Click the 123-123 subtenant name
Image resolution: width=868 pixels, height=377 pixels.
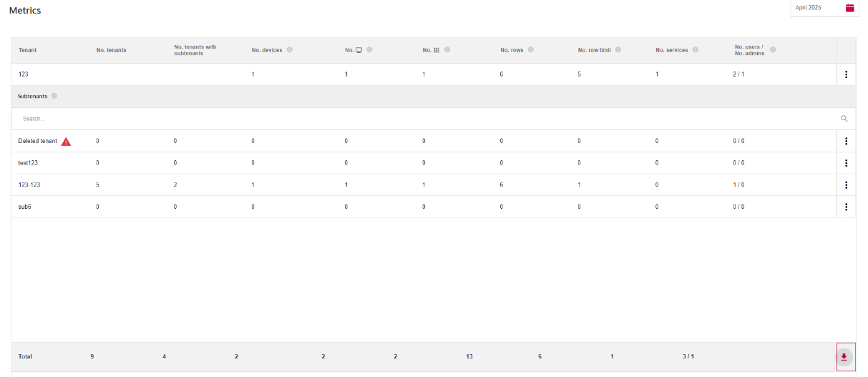coord(29,185)
